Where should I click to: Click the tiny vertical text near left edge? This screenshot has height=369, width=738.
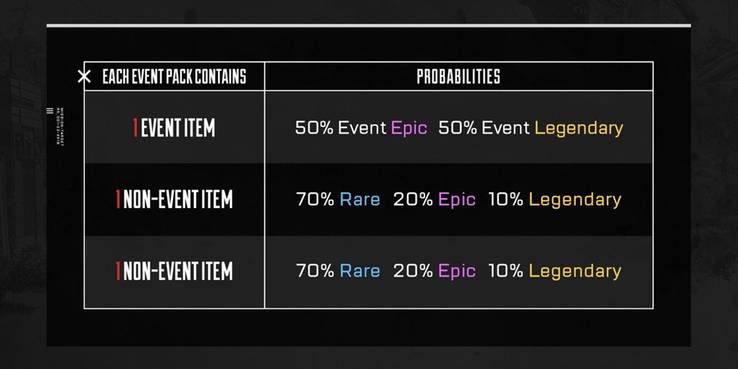pyautogui.click(x=60, y=126)
